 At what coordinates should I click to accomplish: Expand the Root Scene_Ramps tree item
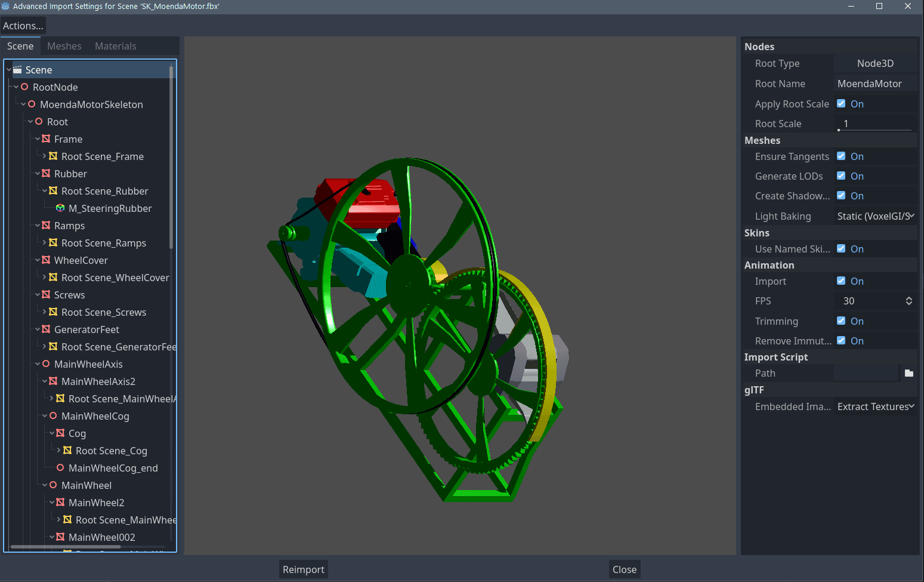click(x=44, y=243)
